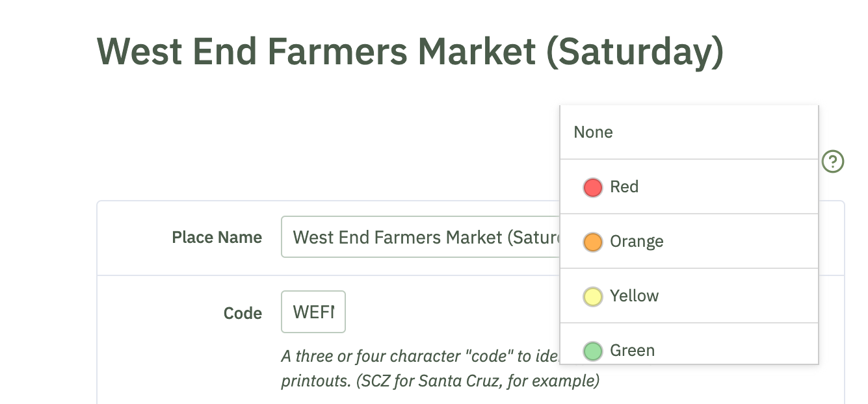Select the Yellow text option
The width and height of the screenshot is (868, 404).
634,296
